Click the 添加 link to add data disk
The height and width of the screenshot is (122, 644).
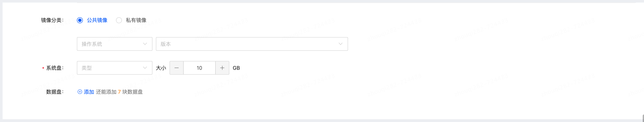[89, 92]
